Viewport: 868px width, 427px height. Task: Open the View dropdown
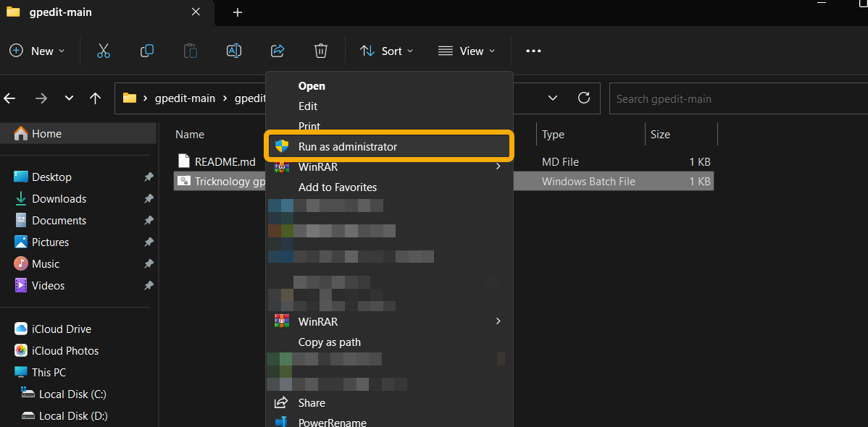[467, 51]
